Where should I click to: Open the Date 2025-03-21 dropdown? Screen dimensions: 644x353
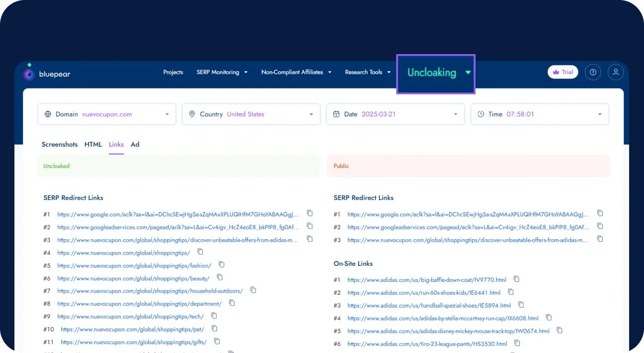(x=395, y=114)
